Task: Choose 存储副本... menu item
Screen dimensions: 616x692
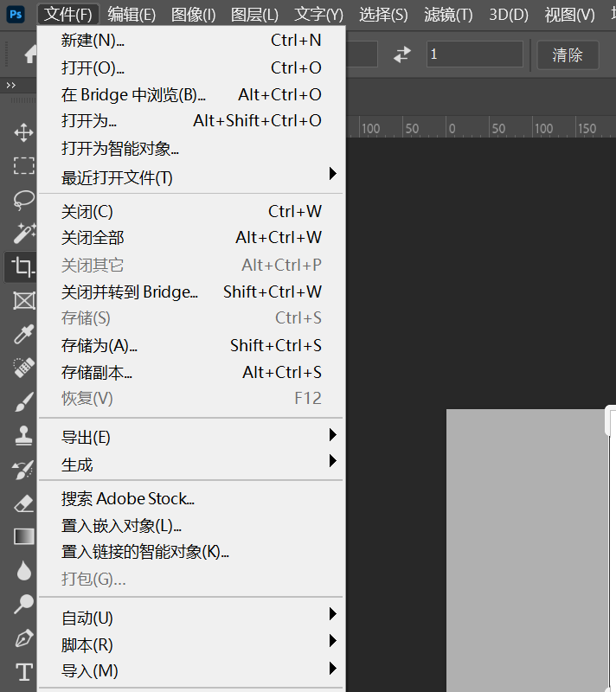Action: click(191, 373)
